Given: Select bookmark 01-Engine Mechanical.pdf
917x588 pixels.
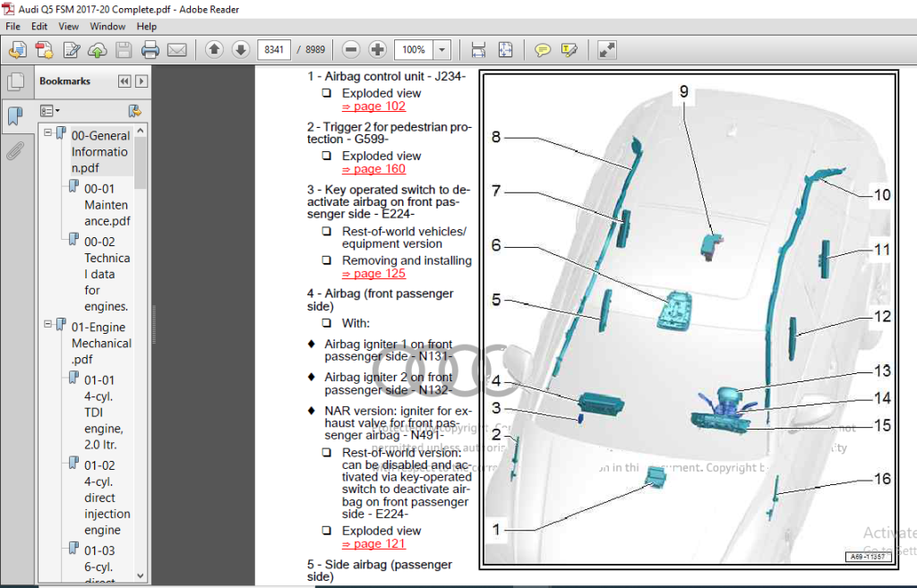Looking at the screenshot, I should coord(101,343).
